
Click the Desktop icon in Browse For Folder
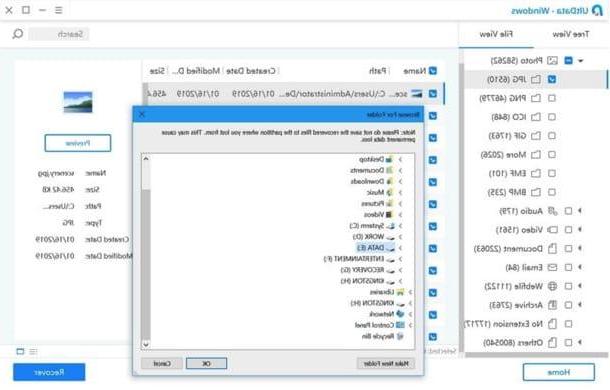pos(389,159)
